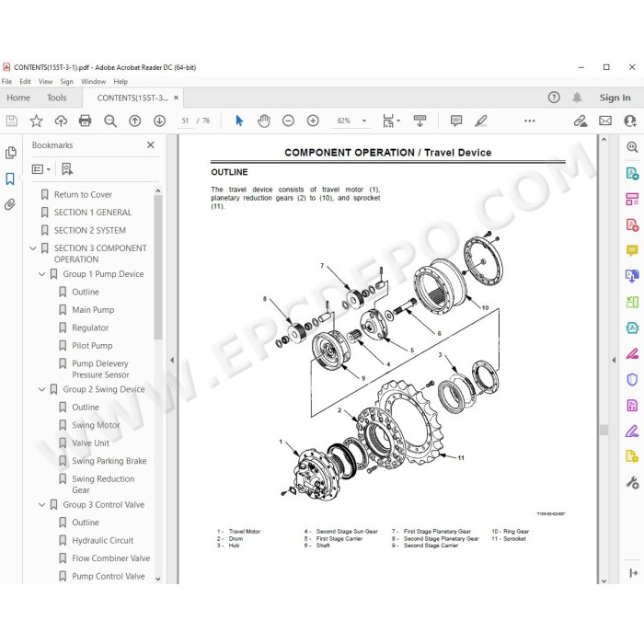Toggle the Bookmarks panel icon

10,178
